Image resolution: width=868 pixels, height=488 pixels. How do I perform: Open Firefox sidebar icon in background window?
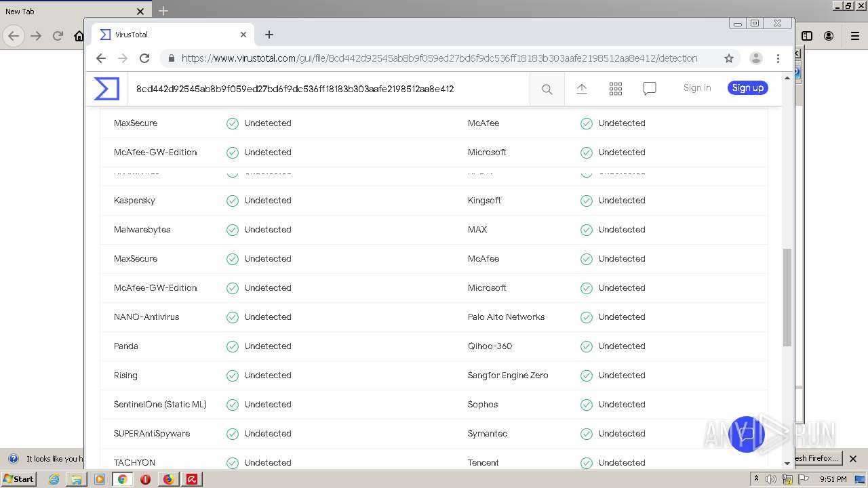807,36
